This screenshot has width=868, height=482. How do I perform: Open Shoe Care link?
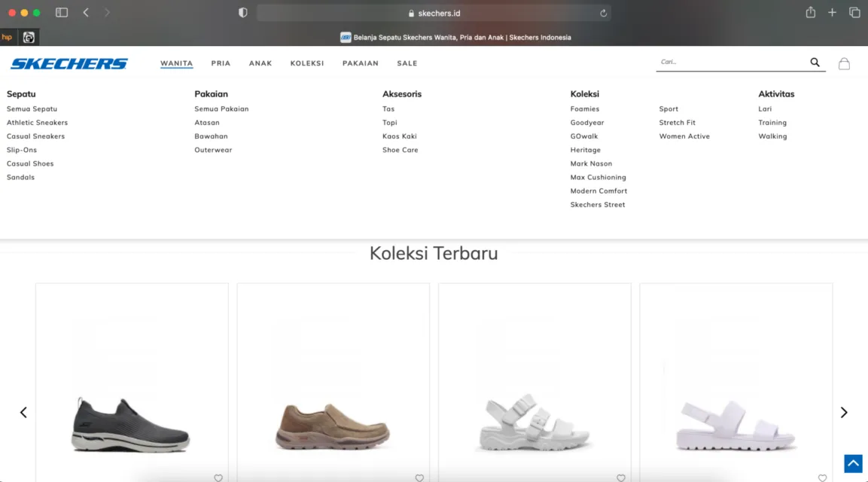point(400,150)
